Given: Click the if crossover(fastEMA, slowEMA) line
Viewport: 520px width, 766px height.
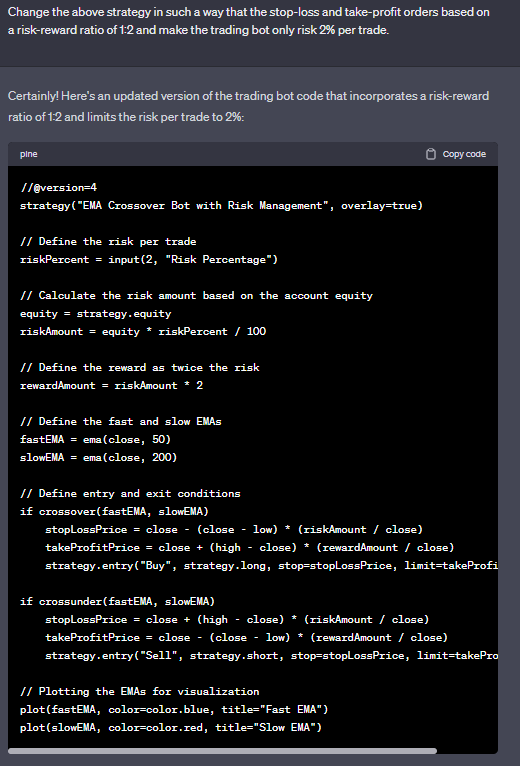Looking at the screenshot, I should pyautogui.click(x=114, y=511).
